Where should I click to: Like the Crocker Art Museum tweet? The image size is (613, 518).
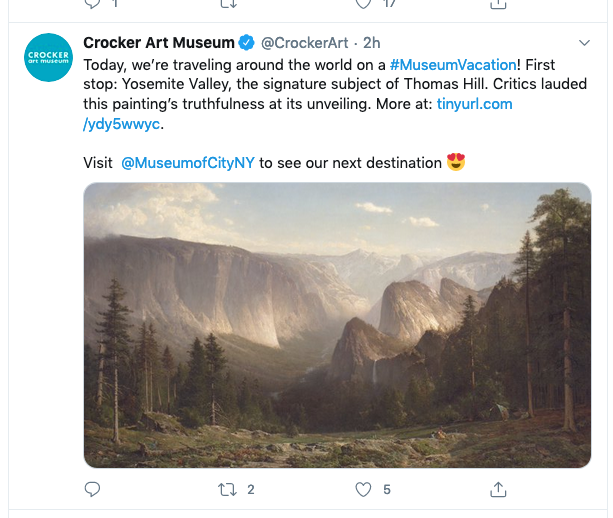point(364,489)
